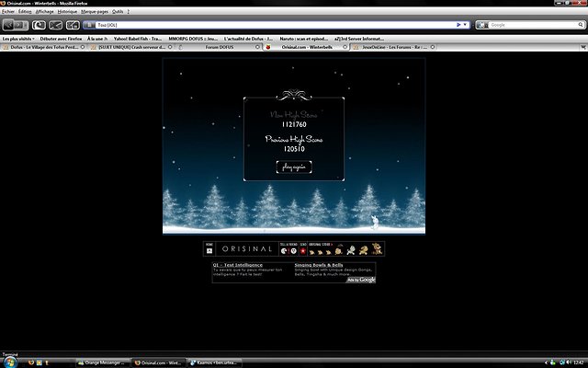
Task: Switch to the Forum DOFUS tab
Action: (220, 46)
